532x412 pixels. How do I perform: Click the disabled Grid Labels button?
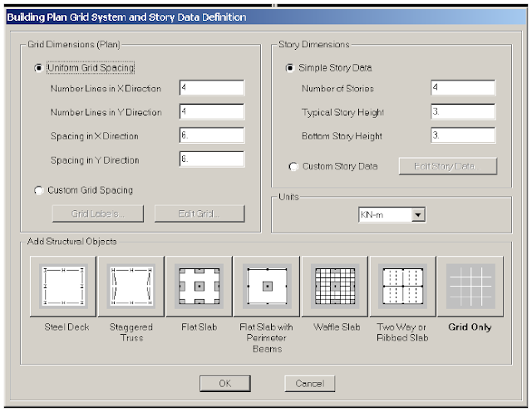(x=98, y=213)
